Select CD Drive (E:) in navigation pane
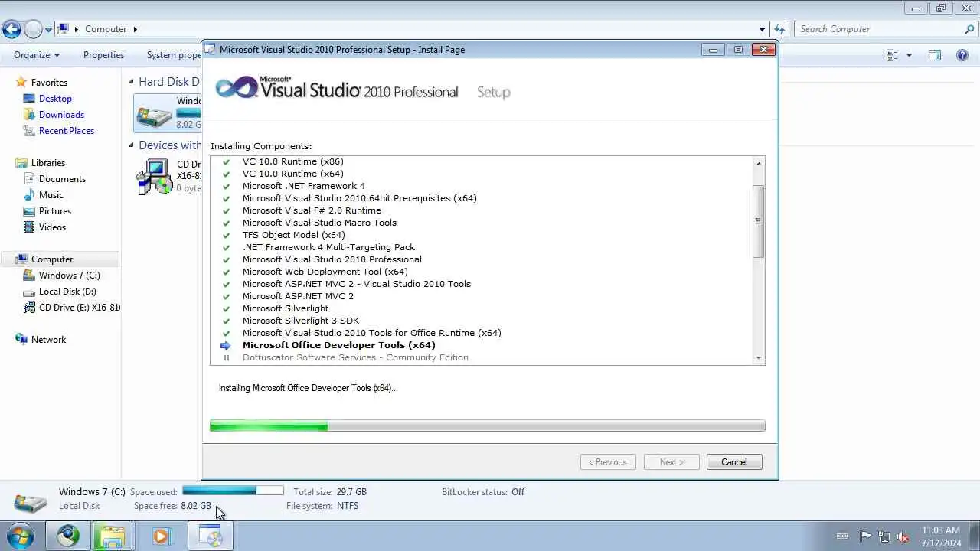The width and height of the screenshot is (980, 551). (x=71, y=308)
